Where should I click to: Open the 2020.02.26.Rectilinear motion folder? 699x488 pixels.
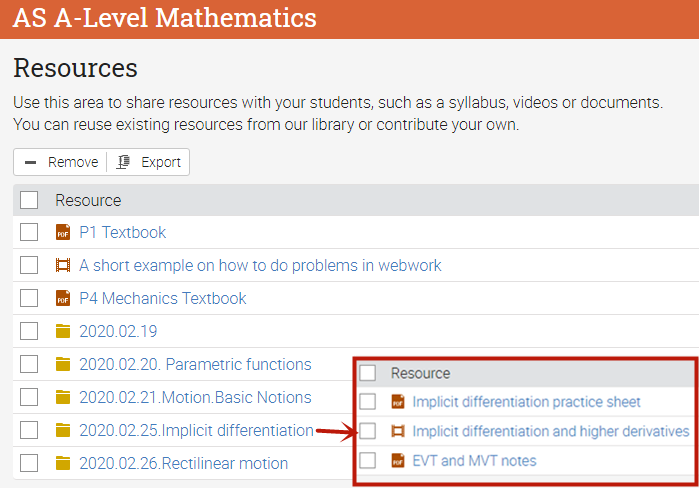tap(183, 463)
